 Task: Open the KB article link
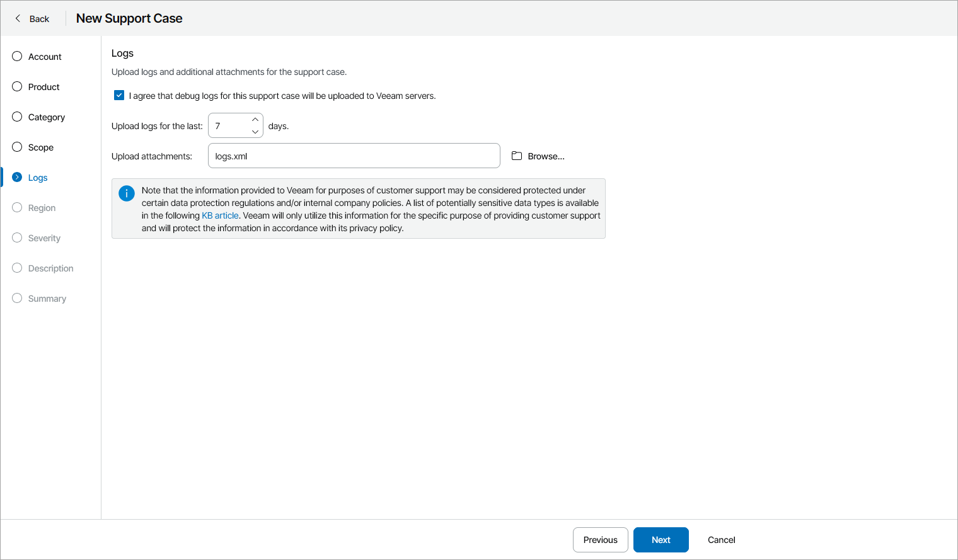220,215
